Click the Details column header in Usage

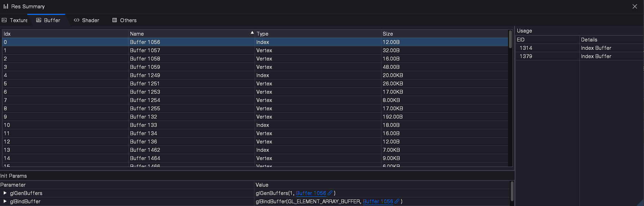click(x=611, y=40)
